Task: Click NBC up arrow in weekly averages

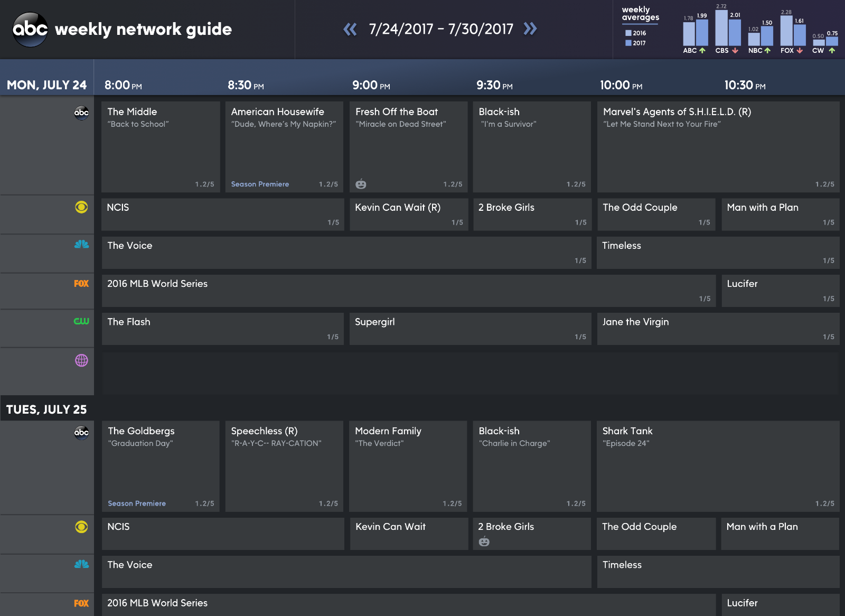Action: point(767,51)
